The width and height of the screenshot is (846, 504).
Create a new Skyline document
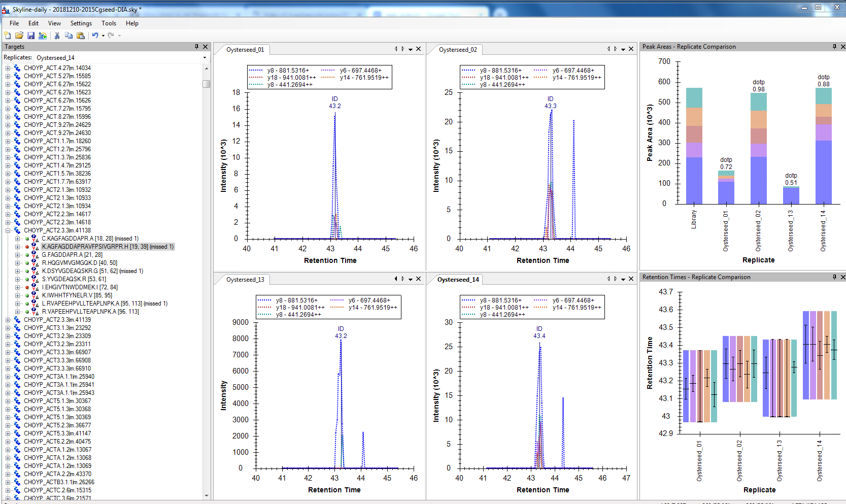coord(7,35)
